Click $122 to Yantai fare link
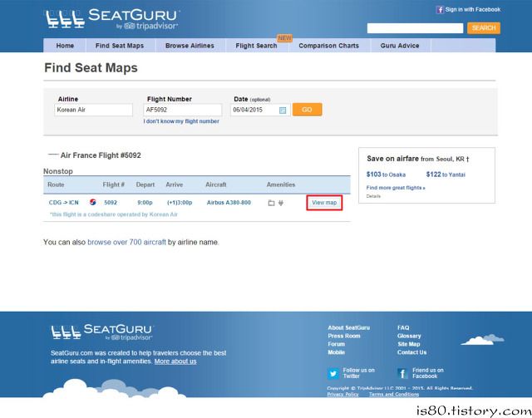Image resolution: width=532 pixels, height=418 pixels. tap(446, 175)
